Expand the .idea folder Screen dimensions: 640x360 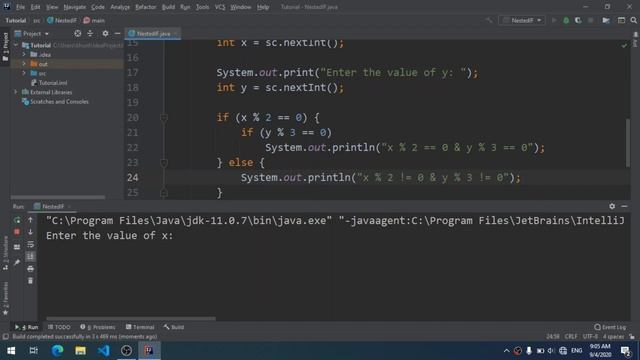pos(24,54)
